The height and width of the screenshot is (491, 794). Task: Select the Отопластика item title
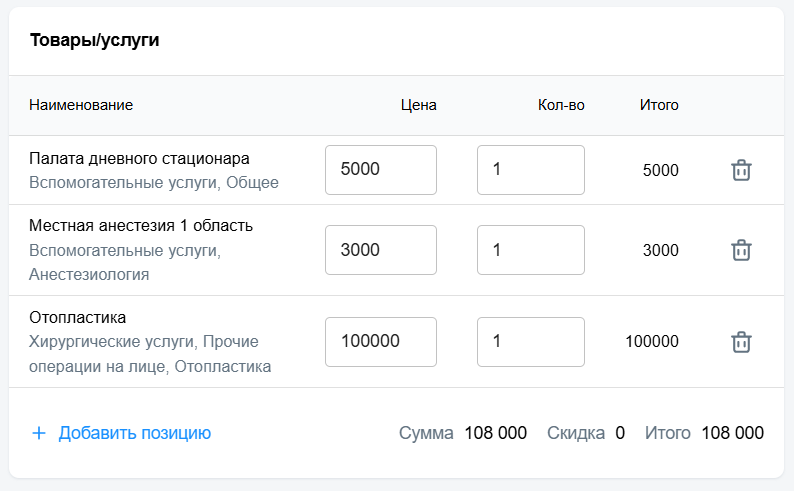tap(77, 317)
